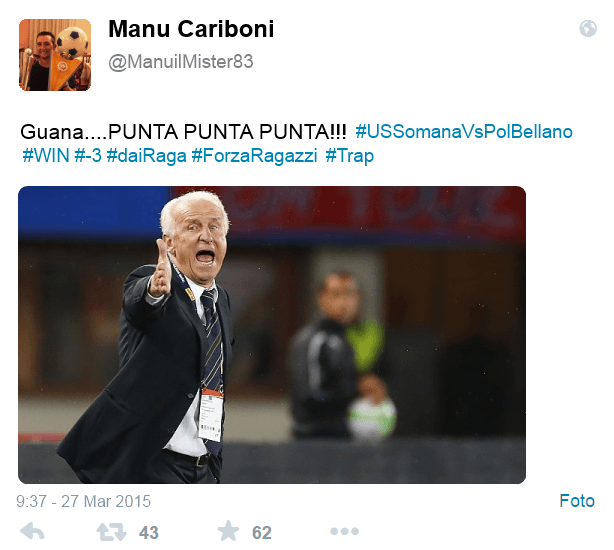Image resolution: width=614 pixels, height=550 pixels.
Task: Open the Foto link
Action: click(x=577, y=501)
